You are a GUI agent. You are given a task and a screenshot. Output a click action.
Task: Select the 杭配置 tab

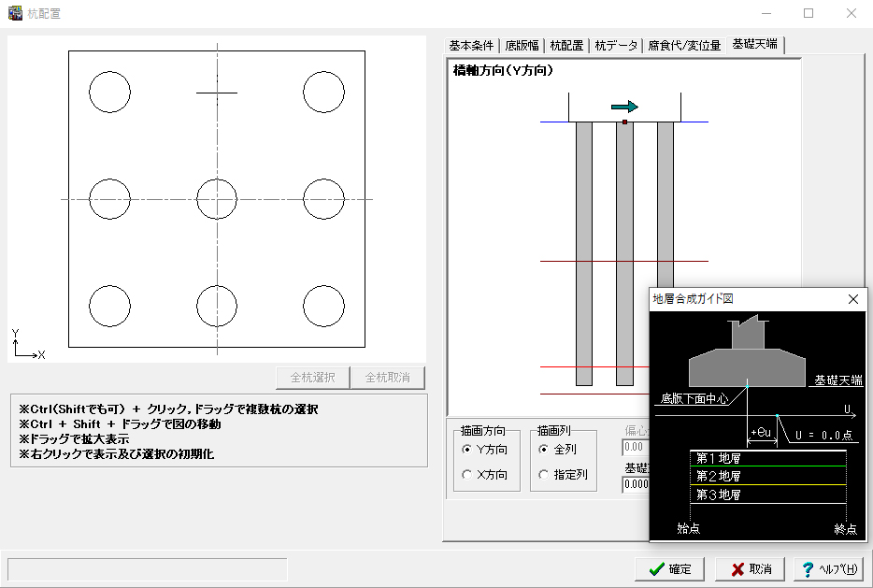click(x=566, y=45)
